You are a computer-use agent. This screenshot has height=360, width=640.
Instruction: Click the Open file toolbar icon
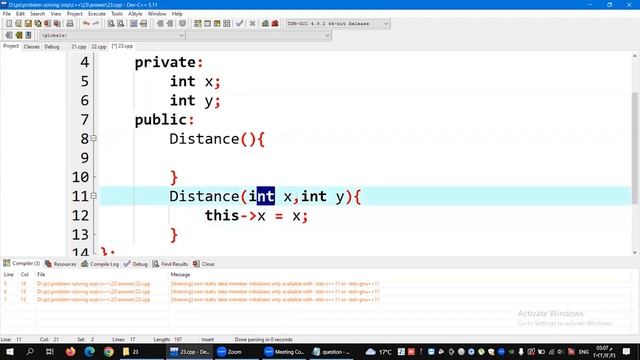18,24
